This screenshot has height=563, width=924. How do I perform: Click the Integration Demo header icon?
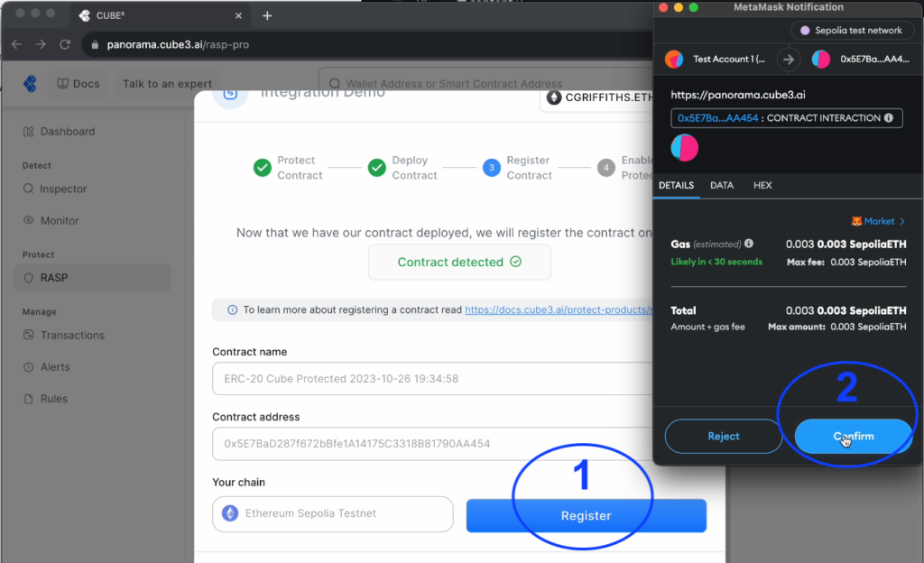pos(230,96)
